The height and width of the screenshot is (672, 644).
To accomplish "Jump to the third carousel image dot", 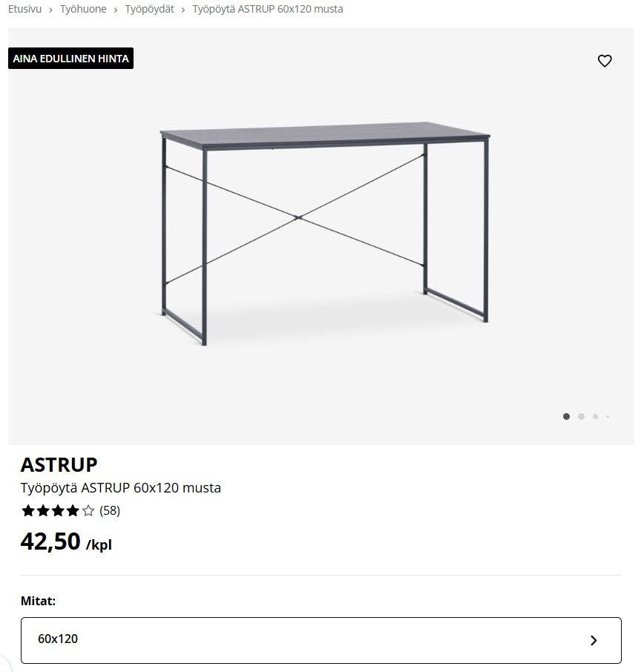I will 595,417.
